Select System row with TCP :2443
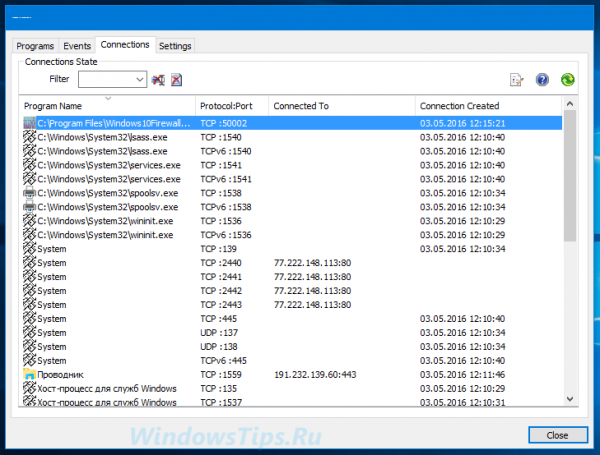The width and height of the screenshot is (600, 455). tap(292, 305)
